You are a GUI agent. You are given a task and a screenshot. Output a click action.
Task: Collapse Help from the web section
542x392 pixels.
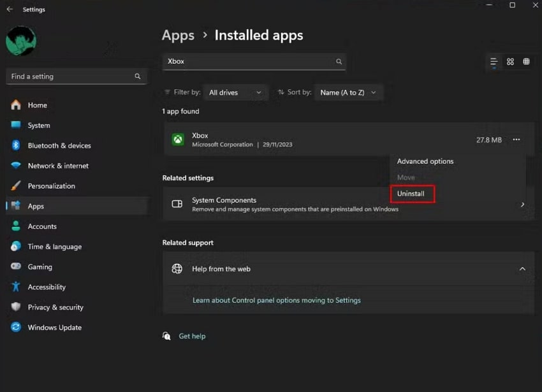point(522,269)
